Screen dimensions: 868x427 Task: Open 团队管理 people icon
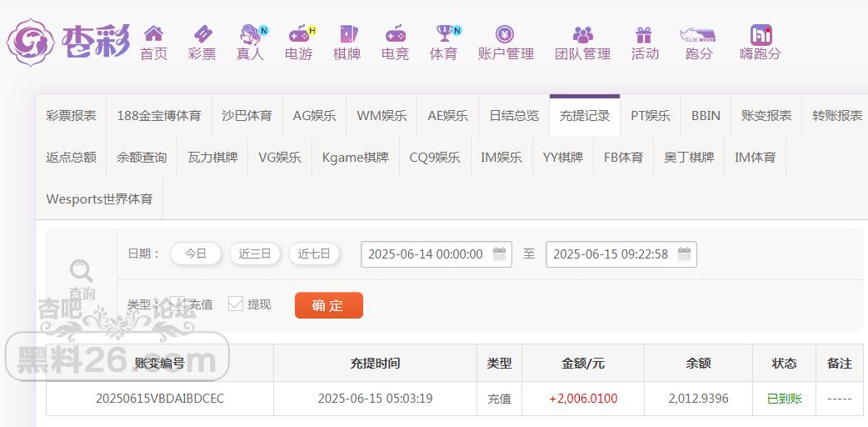coord(583,35)
